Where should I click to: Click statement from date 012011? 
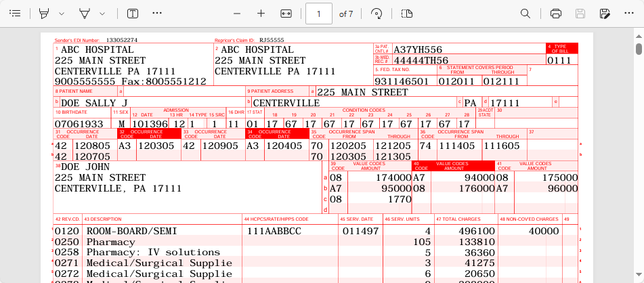456,81
